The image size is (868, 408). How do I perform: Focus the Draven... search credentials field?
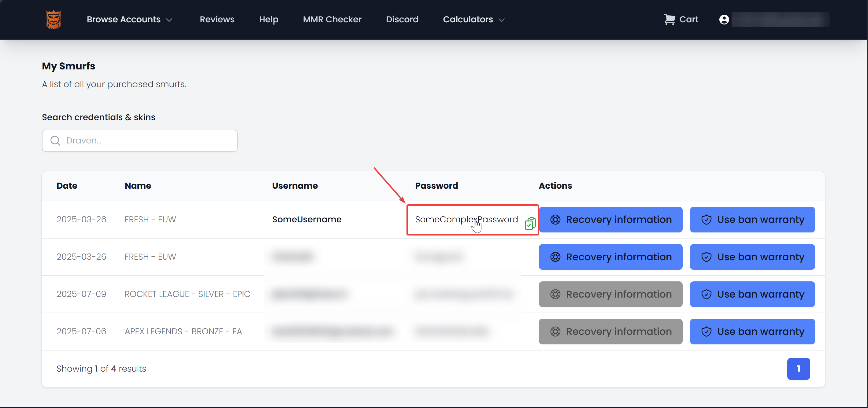tap(139, 140)
